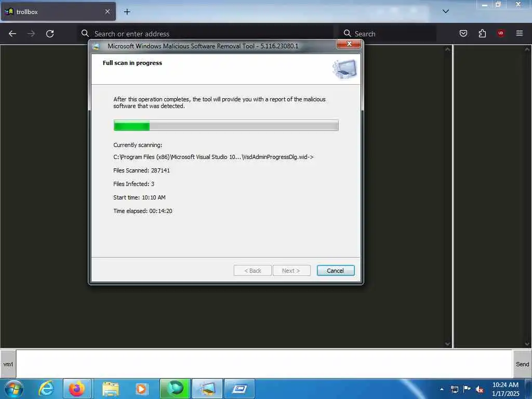Screen dimensions: 532x399
Task: Expand the list all tabs chevron
Action: click(x=446, y=11)
